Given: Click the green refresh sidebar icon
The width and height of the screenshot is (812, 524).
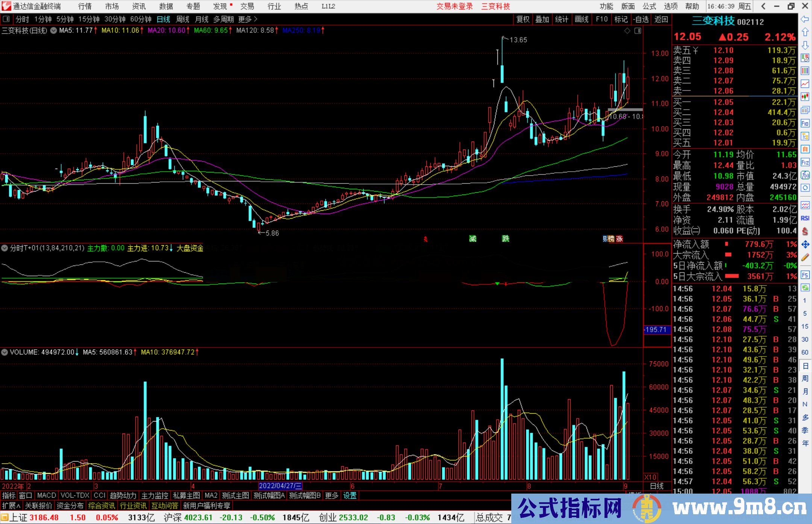Looking at the screenshot, I should [805, 288].
